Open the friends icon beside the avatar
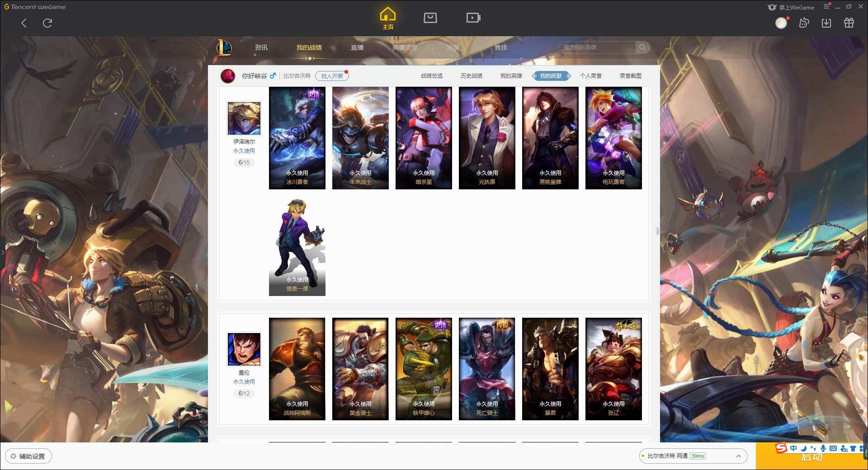The height and width of the screenshot is (470, 868). point(804,23)
